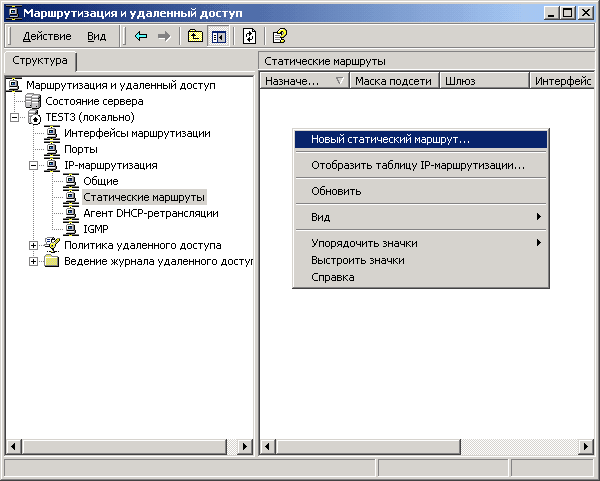600x481 pixels.
Task: Expand the Ведение журнала удаленного доступа folder
Action: click(34, 261)
